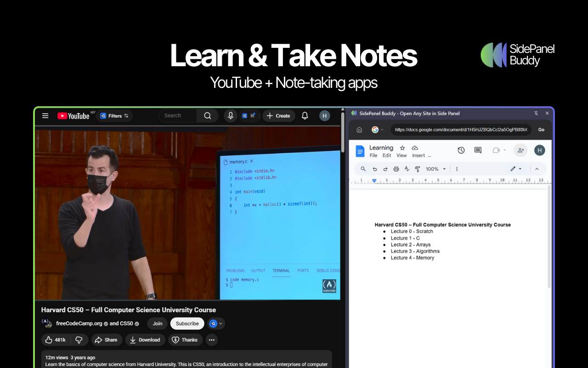The image size is (588, 368).
Task: Start voice search with the microphone
Action: [x=231, y=116]
